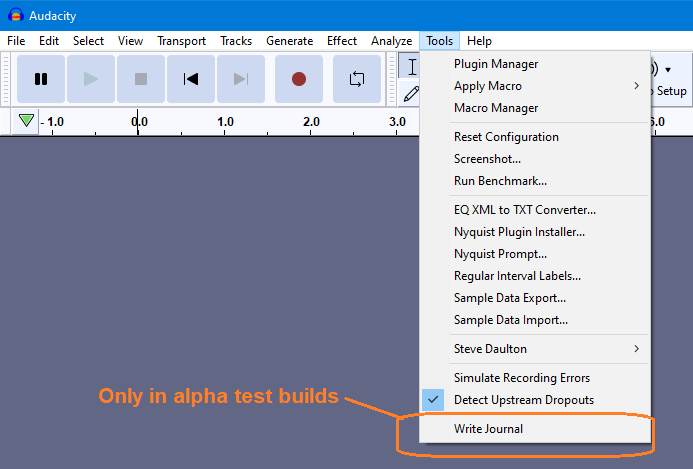The width and height of the screenshot is (693, 469).
Task: Expand the Steve Daulton submenu
Action: pos(535,349)
